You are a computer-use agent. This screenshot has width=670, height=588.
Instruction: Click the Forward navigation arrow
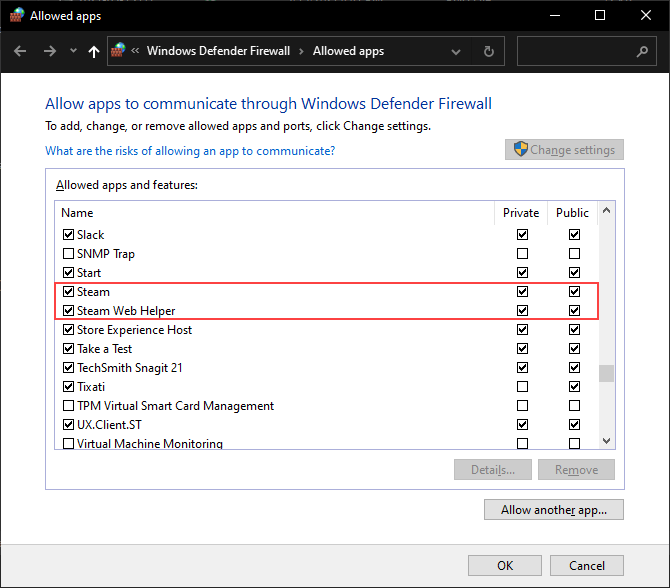50,51
